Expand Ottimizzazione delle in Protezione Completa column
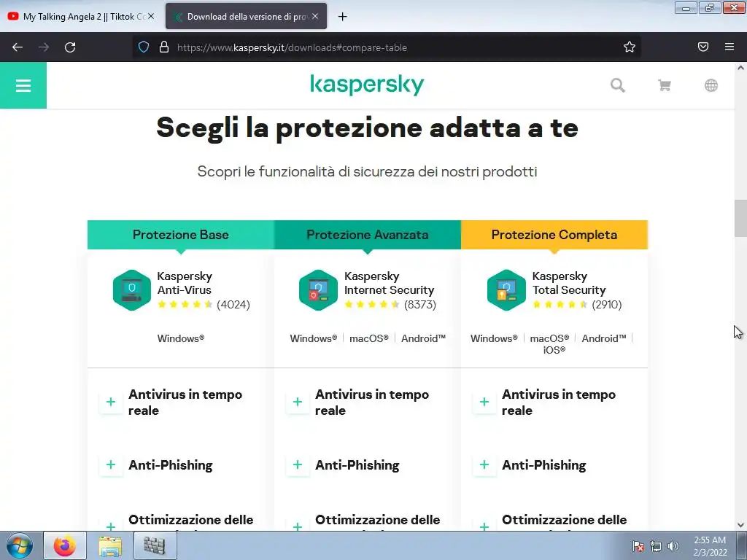The image size is (747, 560). pyautogui.click(x=484, y=526)
